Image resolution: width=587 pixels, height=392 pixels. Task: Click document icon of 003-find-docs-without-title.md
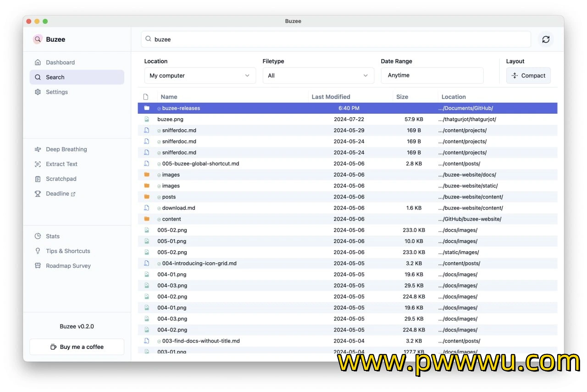point(147,341)
